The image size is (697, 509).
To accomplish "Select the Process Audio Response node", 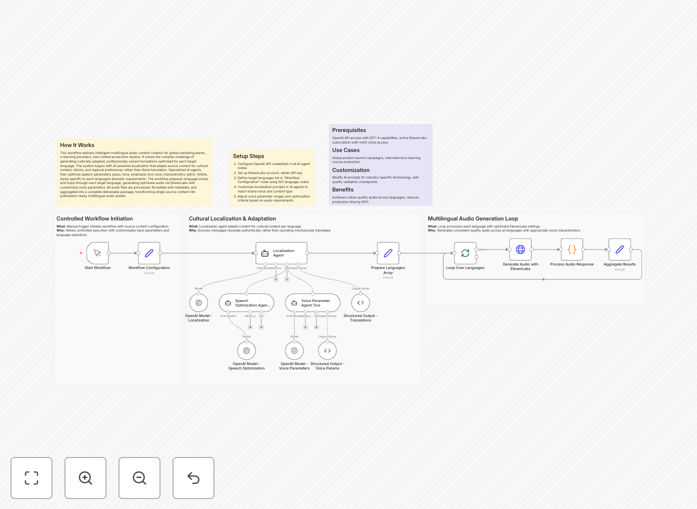I will pos(572,249).
